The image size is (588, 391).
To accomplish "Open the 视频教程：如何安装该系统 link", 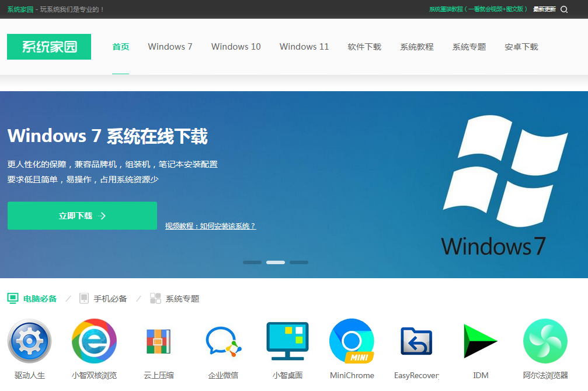I will (x=211, y=226).
